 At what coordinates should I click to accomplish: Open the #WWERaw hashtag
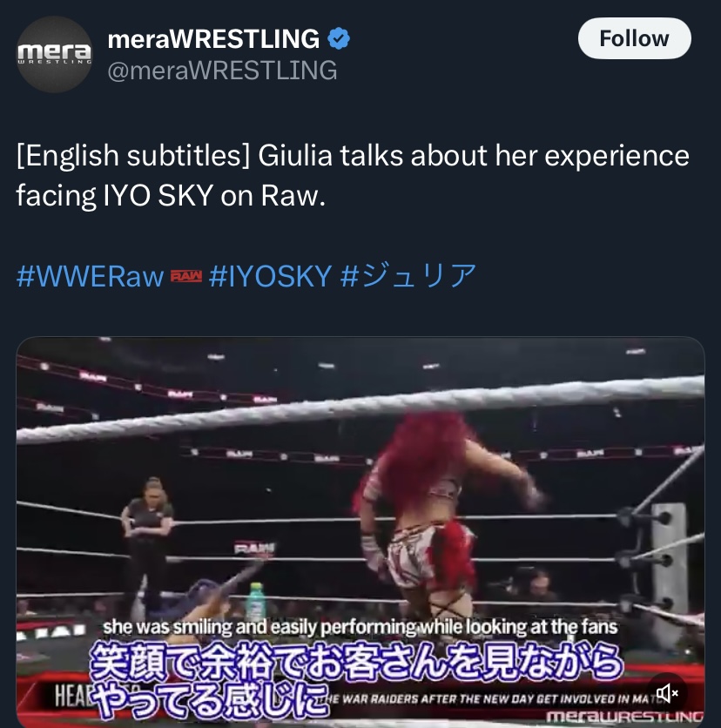pos(90,276)
